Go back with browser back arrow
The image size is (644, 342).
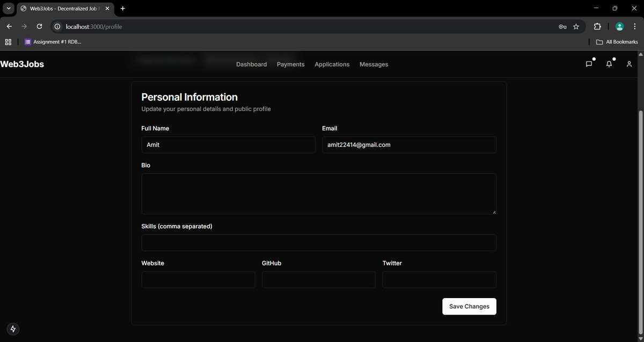pyautogui.click(x=9, y=26)
